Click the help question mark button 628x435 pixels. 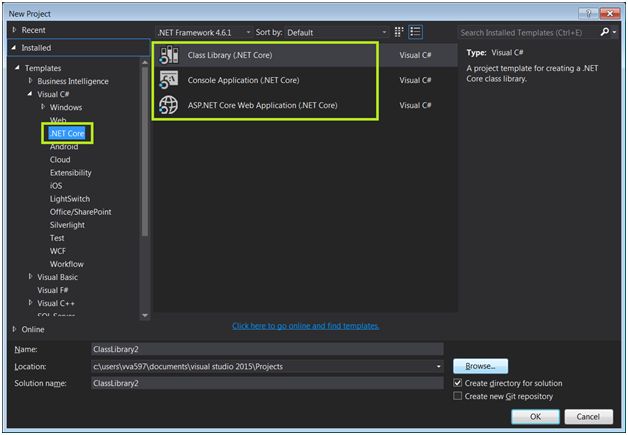point(588,13)
